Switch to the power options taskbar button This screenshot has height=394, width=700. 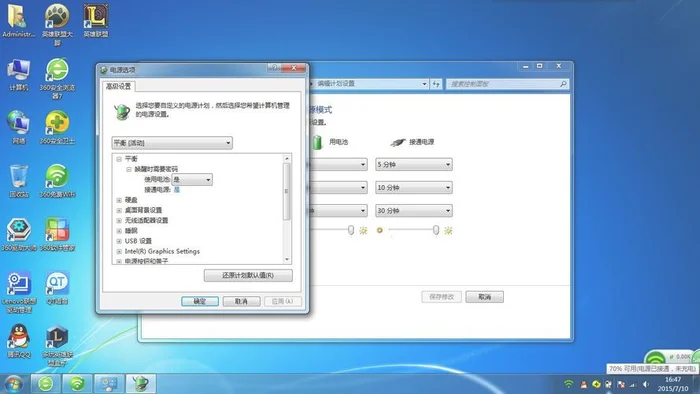(141, 384)
